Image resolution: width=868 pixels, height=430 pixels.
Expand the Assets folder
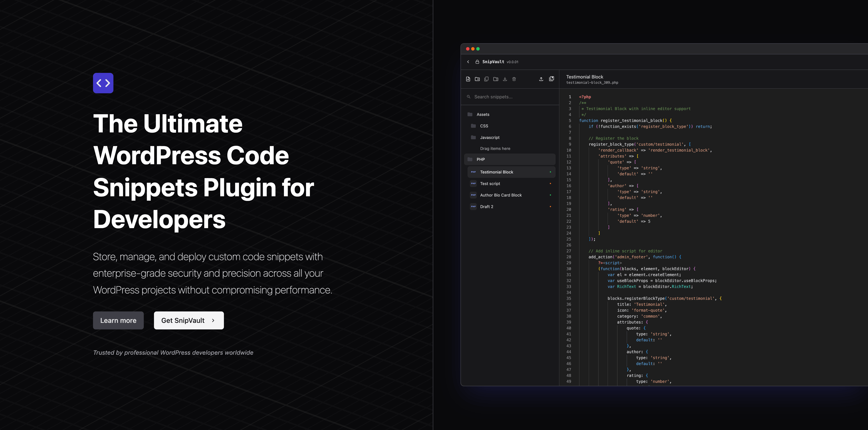(483, 115)
